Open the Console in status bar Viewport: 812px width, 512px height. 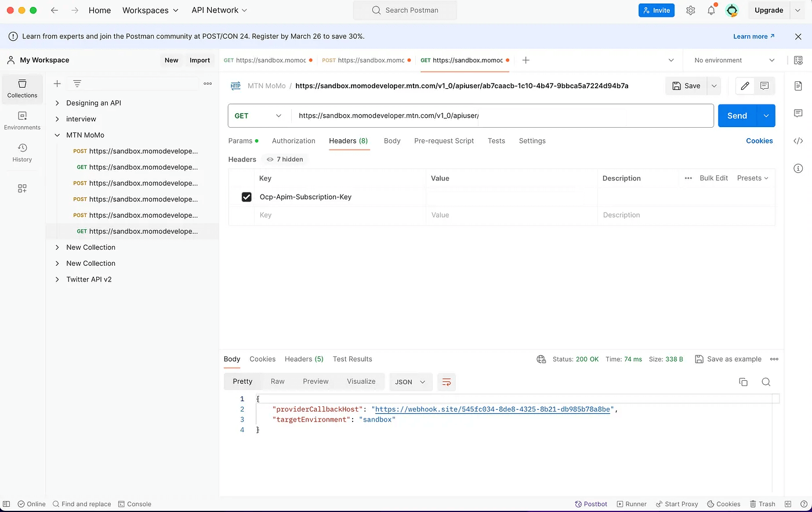click(x=135, y=504)
